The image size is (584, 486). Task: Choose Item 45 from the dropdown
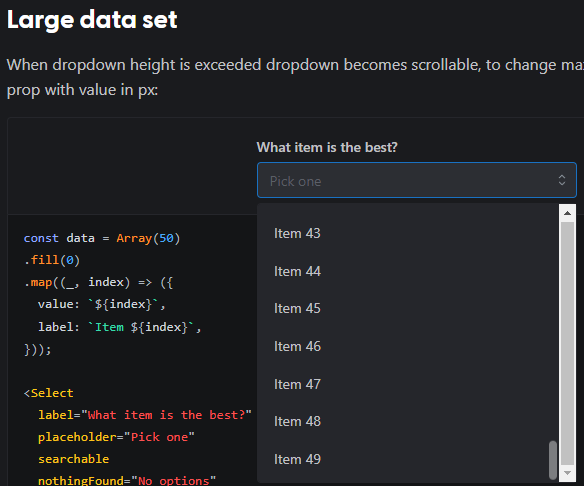point(408,309)
